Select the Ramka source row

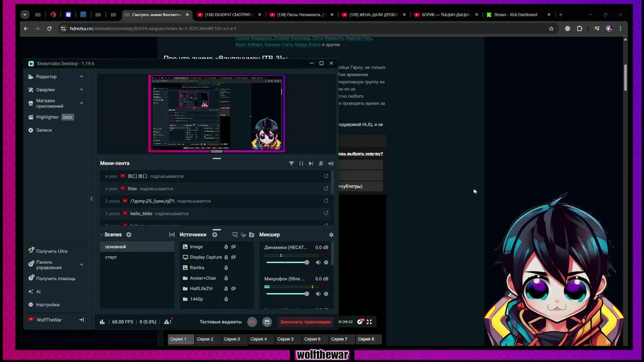(216, 268)
